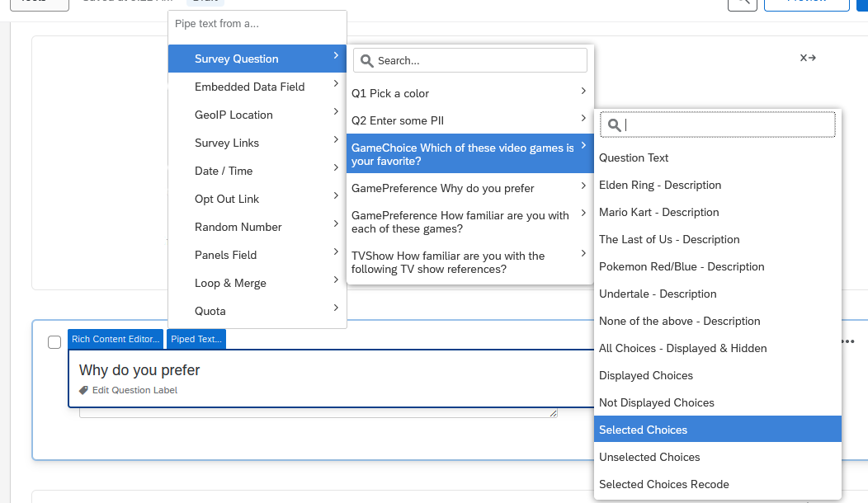Select Question Text piping option
The width and height of the screenshot is (868, 503).
tap(634, 157)
